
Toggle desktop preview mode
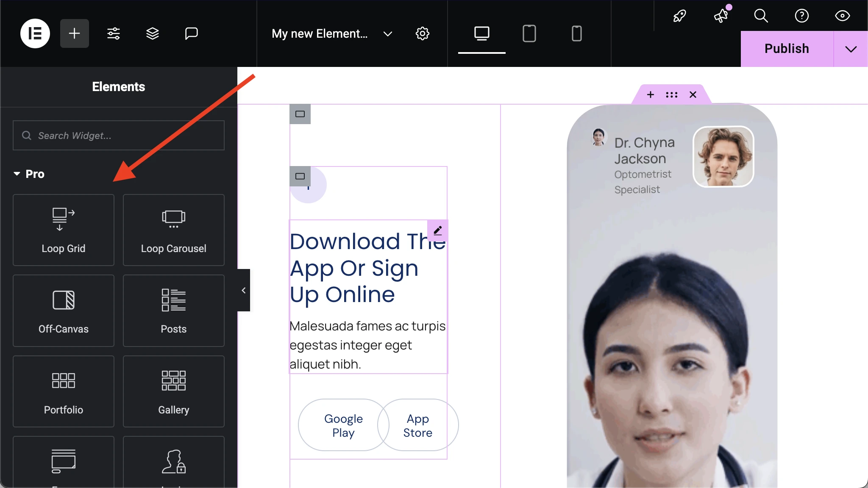[x=482, y=33]
